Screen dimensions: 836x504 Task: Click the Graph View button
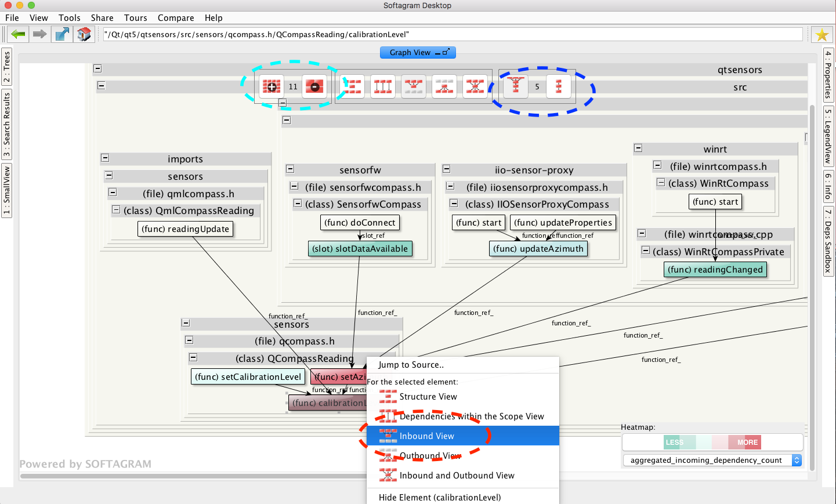[x=418, y=53]
